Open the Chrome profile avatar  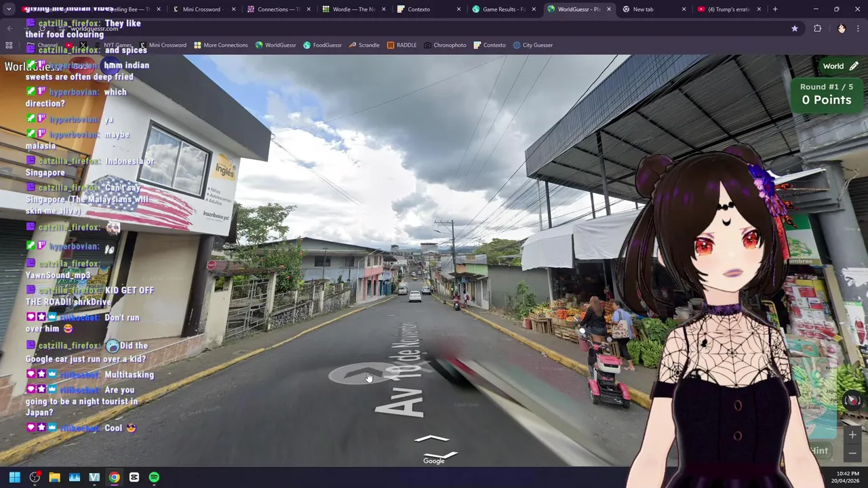point(842,28)
